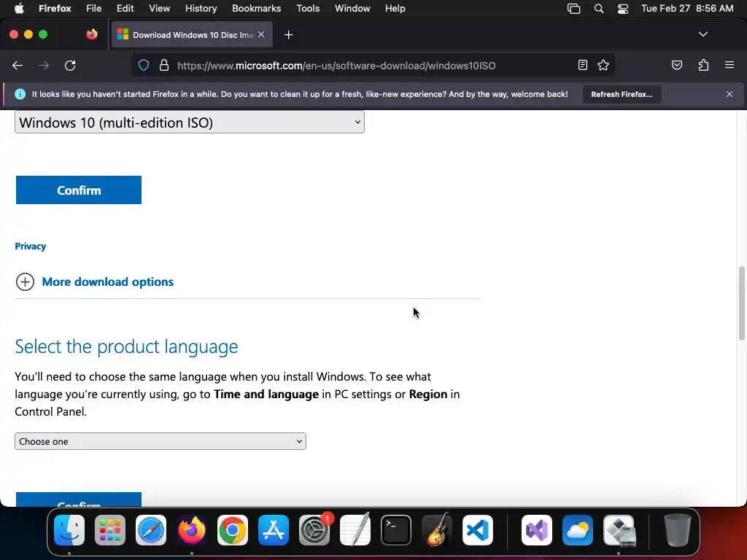Viewport: 747px width, 560px height.
Task: Show site security padlock info
Action: pos(164,65)
